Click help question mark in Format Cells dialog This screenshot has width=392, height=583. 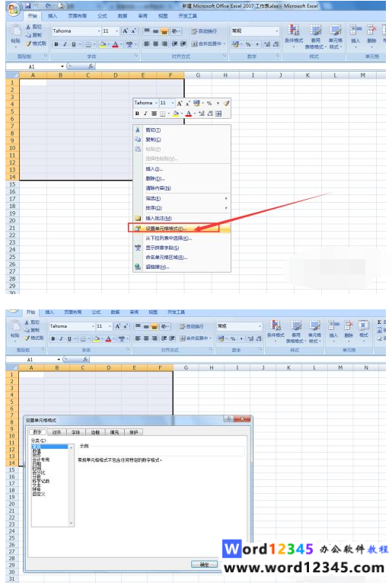click(228, 418)
